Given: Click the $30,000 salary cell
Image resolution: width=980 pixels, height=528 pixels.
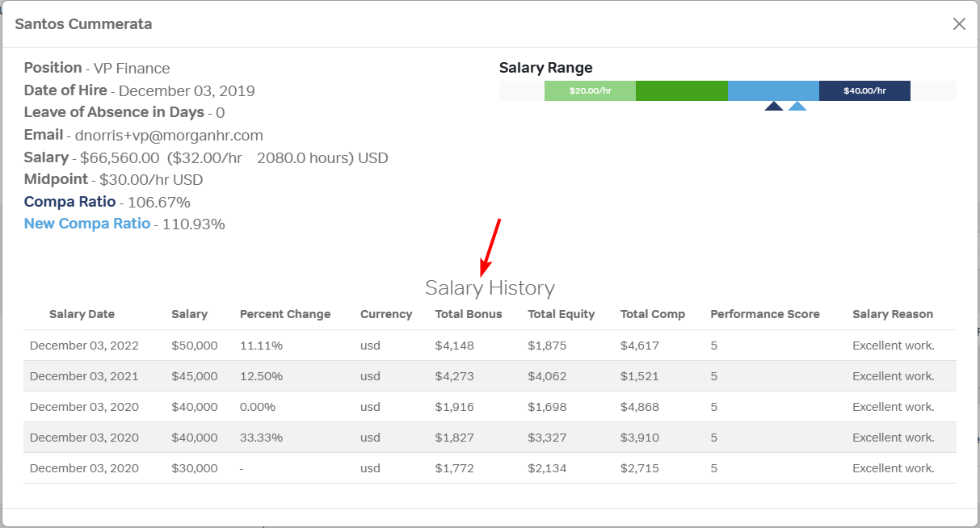Looking at the screenshot, I should 195,468.
